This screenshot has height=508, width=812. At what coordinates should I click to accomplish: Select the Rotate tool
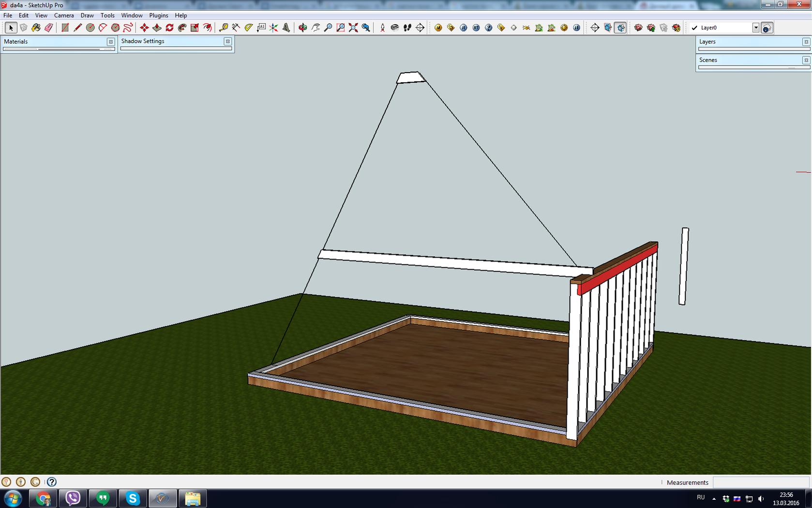[x=169, y=28]
